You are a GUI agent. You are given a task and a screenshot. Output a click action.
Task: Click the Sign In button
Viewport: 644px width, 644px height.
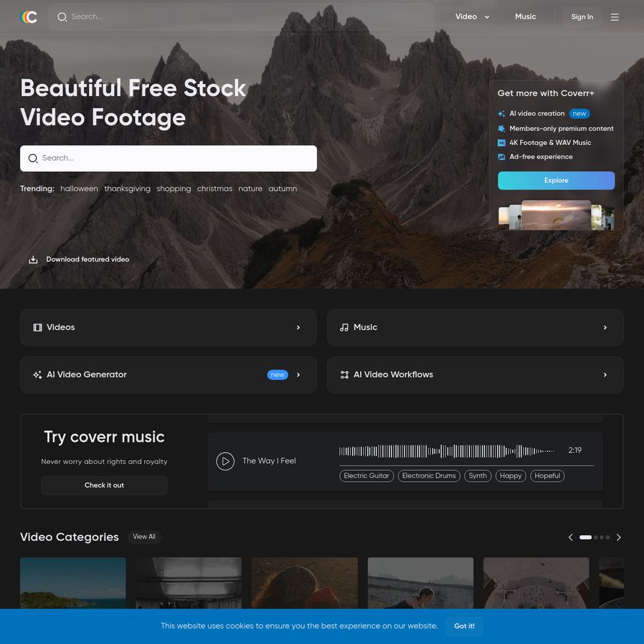click(582, 17)
